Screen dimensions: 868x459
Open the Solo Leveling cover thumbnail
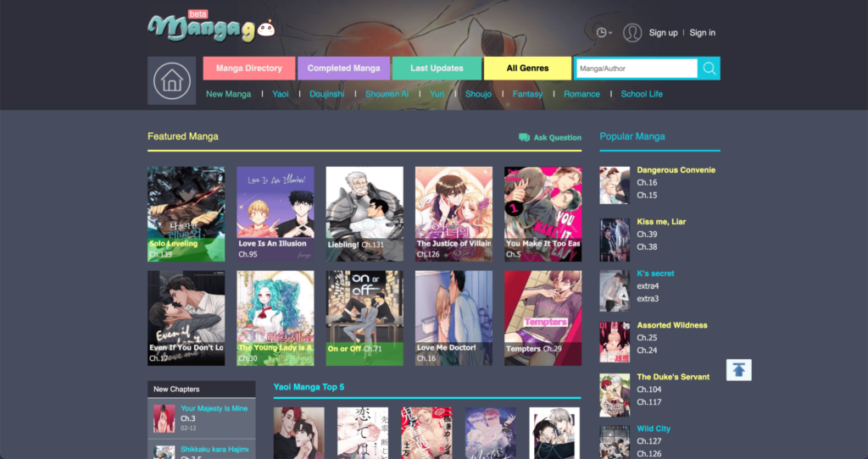coord(186,212)
